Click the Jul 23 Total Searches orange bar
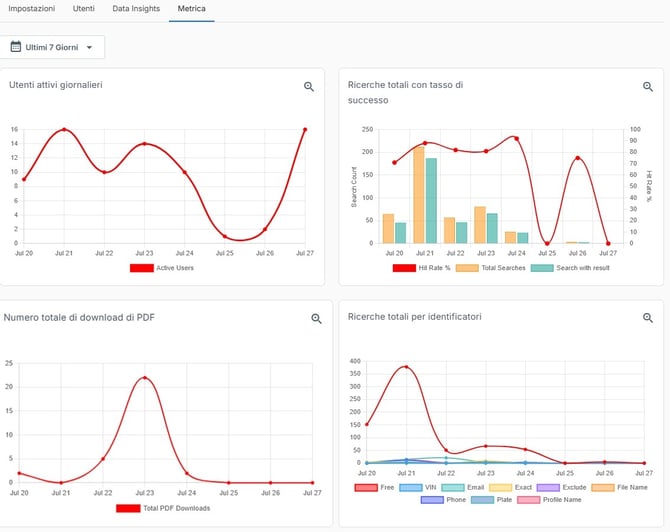This screenshot has height=532, width=670. pos(480,225)
